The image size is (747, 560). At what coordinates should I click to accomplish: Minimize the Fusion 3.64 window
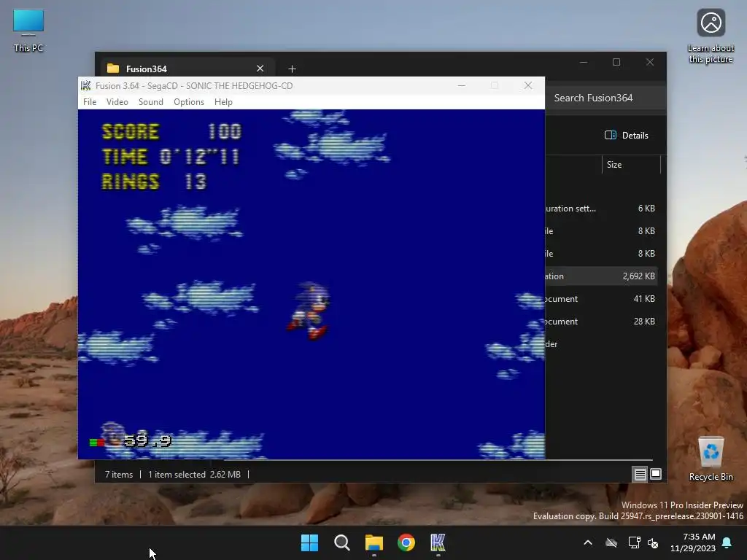coord(461,86)
